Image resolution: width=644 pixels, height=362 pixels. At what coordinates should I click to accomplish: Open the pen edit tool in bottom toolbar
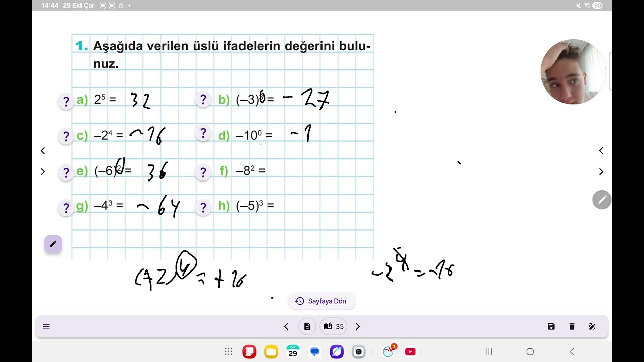point(592,327)
